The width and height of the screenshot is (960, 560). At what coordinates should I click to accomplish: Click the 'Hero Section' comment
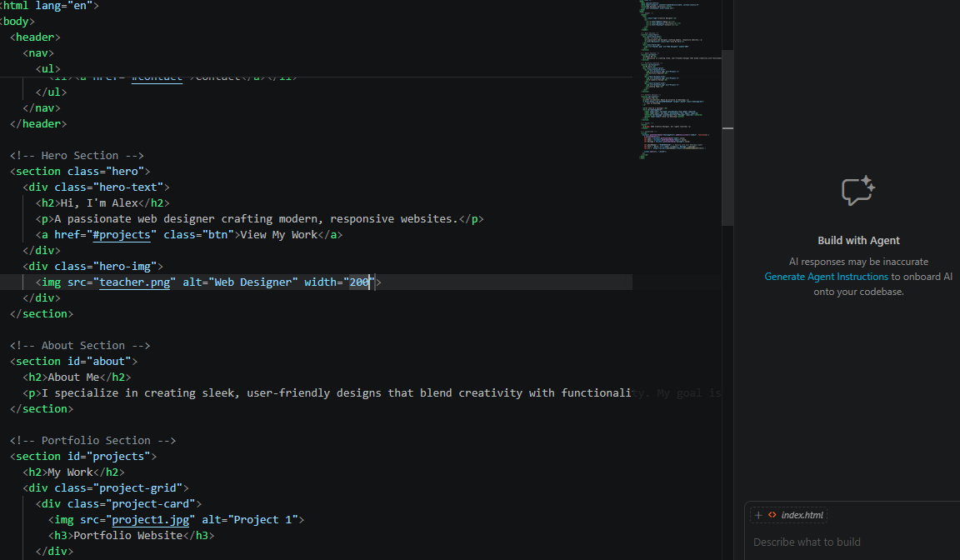coord(77,156)
